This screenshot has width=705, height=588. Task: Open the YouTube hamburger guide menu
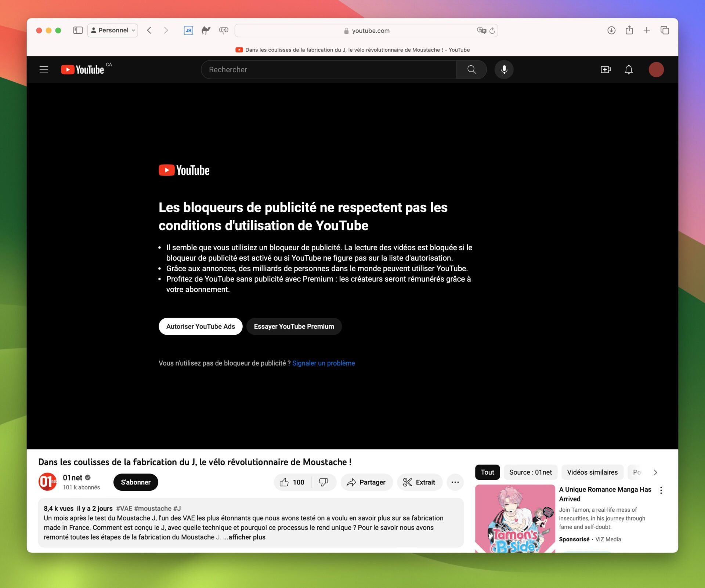pyautogui.click(x=44, y=69)
